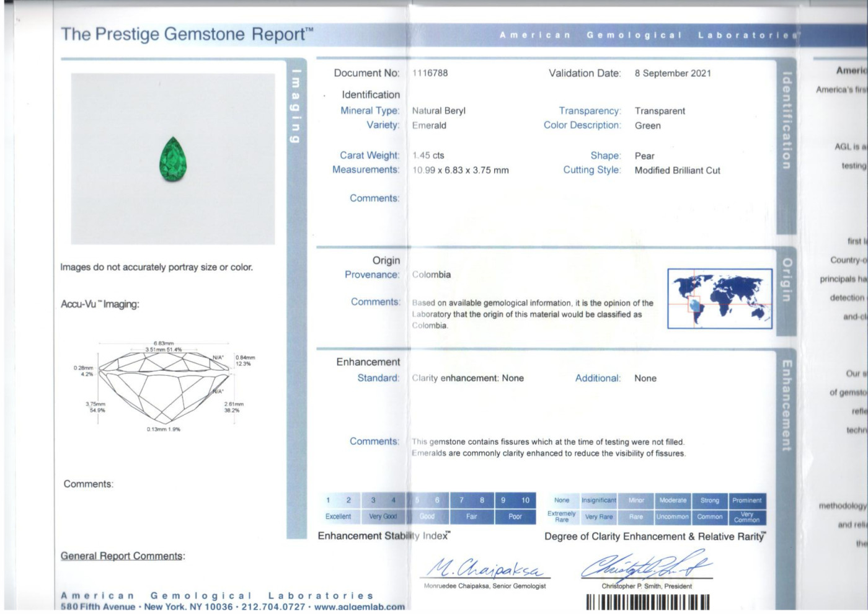The width and height of the screenshot is (868, 614).
Task: Select the vertical "Identification" section tab
Action: tap(787, 121)
